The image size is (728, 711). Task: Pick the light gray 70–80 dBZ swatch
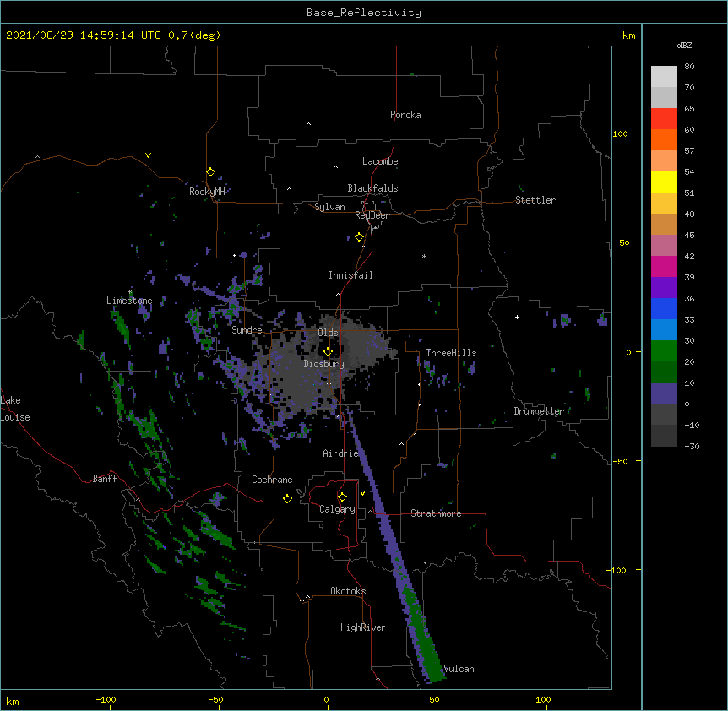pyautogui.click(x=664, y=77)
